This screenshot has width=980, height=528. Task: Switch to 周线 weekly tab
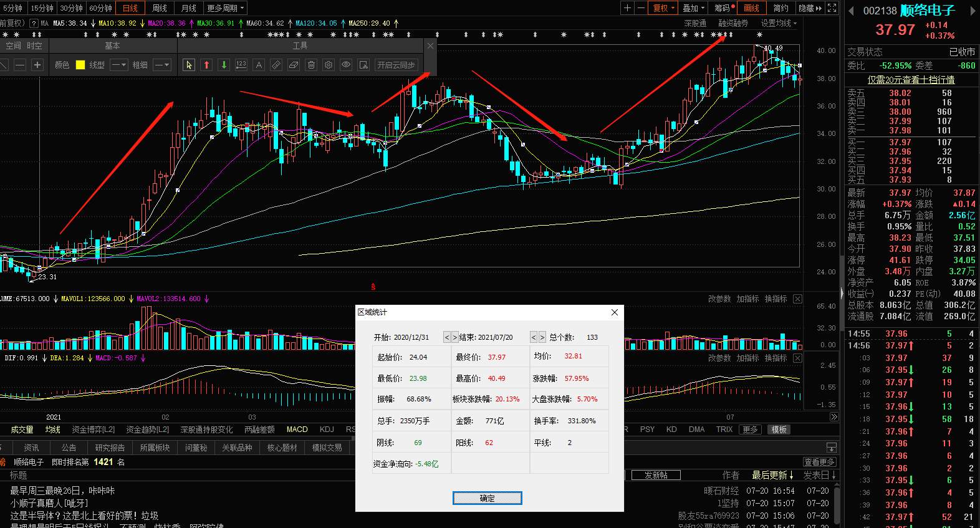[160, 8]
